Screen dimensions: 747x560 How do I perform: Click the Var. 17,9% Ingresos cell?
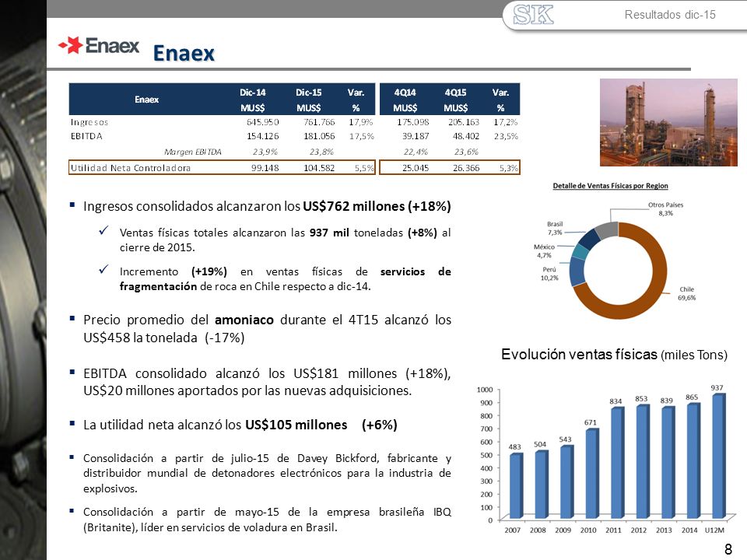[x=360, y=122]
